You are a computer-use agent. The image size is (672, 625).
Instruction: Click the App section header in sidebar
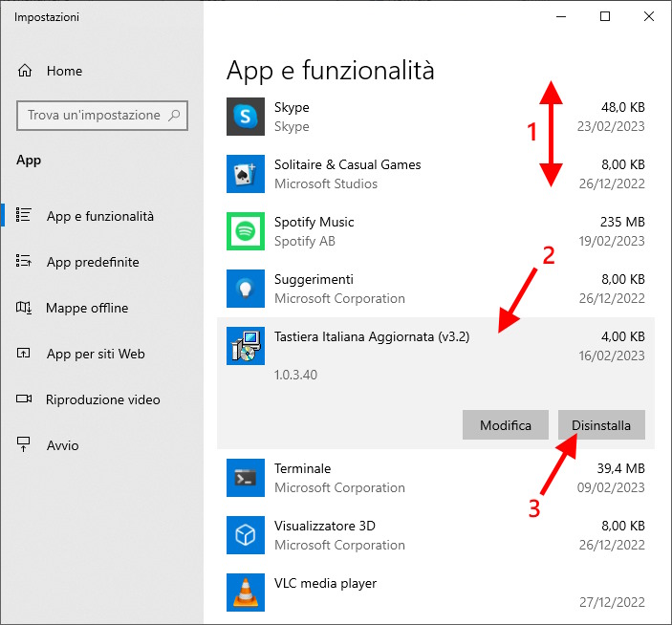click(29, 161)
